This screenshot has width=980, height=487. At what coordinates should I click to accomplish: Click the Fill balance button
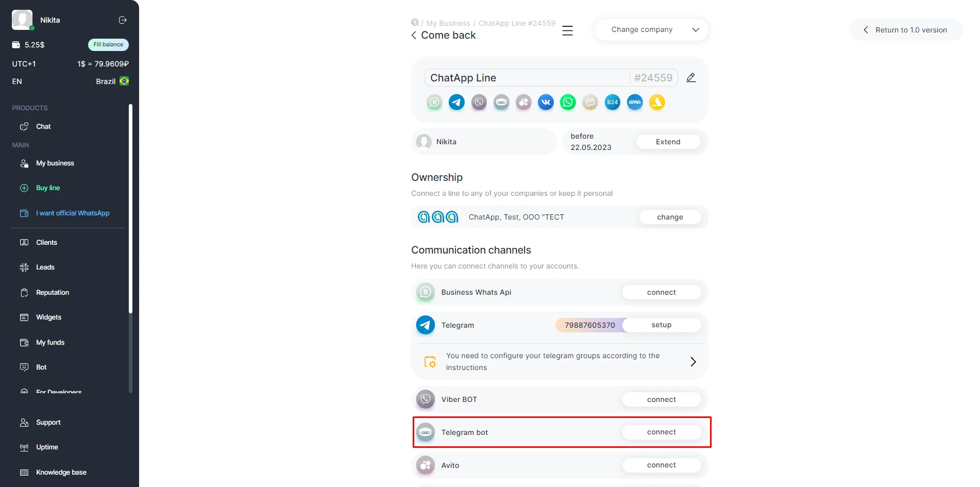tap(108, 45)
